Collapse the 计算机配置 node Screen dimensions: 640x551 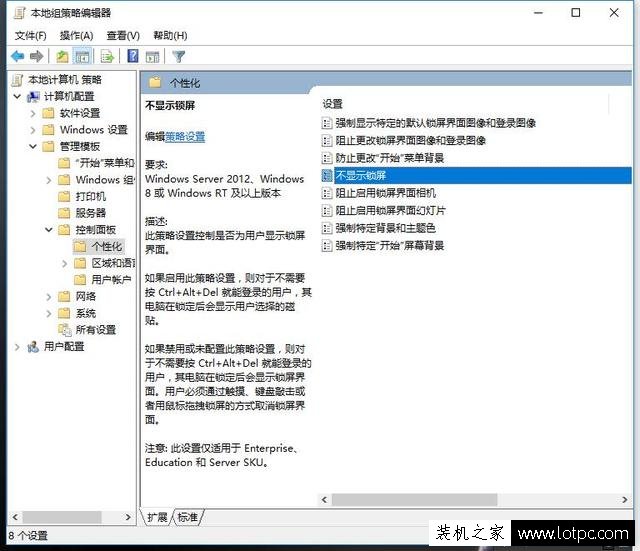pyautogui.click(x=17, y=97)
